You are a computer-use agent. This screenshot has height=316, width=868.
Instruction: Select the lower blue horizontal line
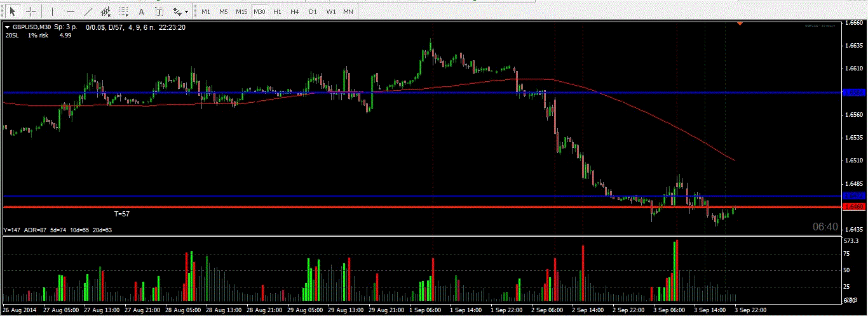coord(422,195)
